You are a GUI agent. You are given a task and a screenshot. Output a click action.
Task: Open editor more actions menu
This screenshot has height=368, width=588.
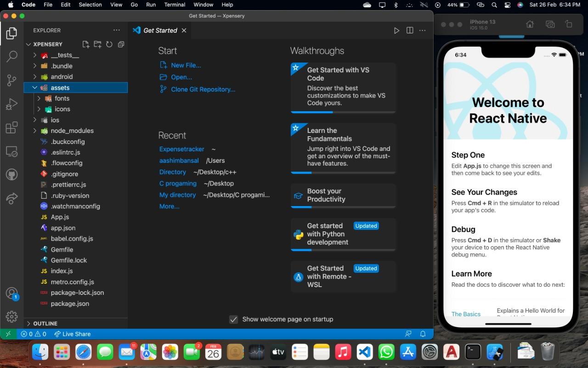pyautogui.click(x=423, y=30)
